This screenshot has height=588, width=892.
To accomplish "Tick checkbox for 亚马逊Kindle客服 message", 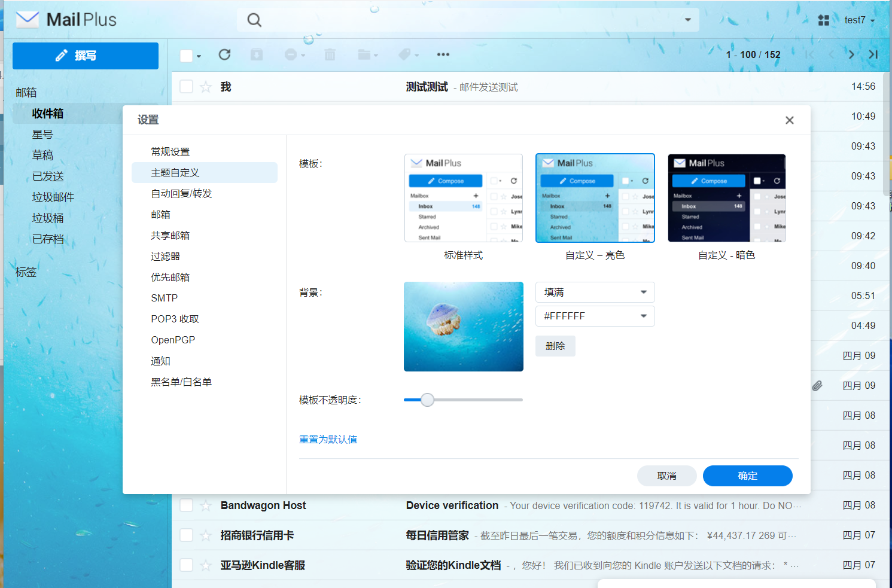I will pos(187,565).
